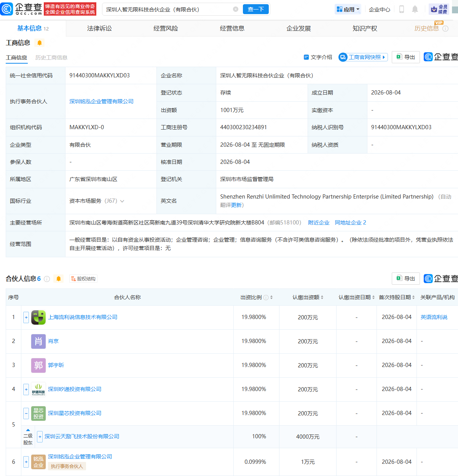
Task: Expand the 资本市场服务 industry dropdown chevron
Action: [x=122, y=201]
